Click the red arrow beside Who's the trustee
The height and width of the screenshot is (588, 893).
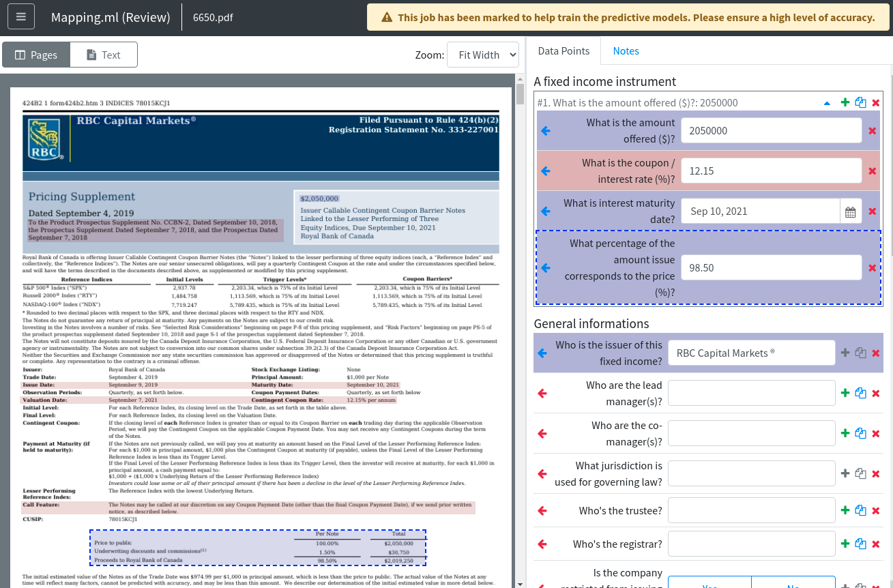coord(542,511)
